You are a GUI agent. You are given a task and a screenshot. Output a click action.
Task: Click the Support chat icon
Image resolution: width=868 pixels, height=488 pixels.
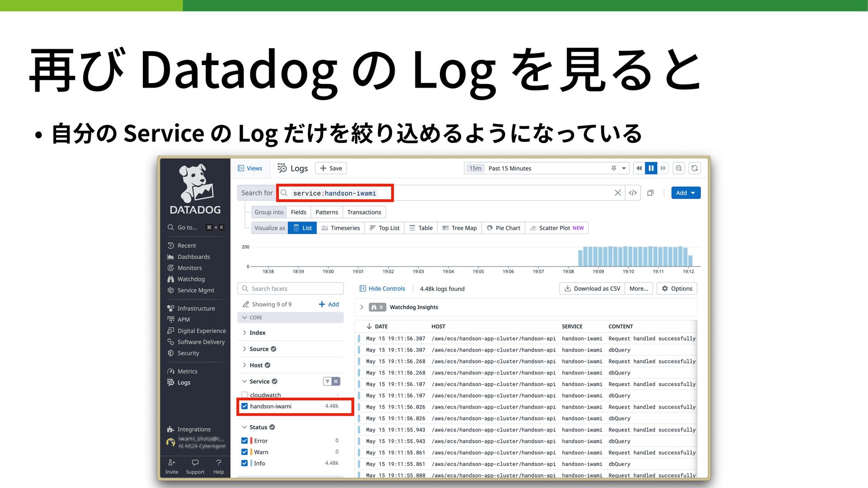(x=195, y=463)
